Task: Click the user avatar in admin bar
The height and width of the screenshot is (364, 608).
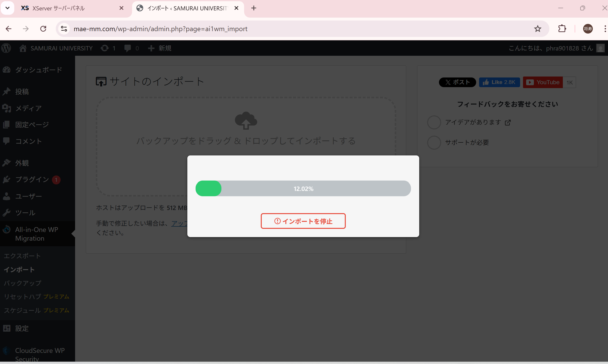Action: pos(600,48)
